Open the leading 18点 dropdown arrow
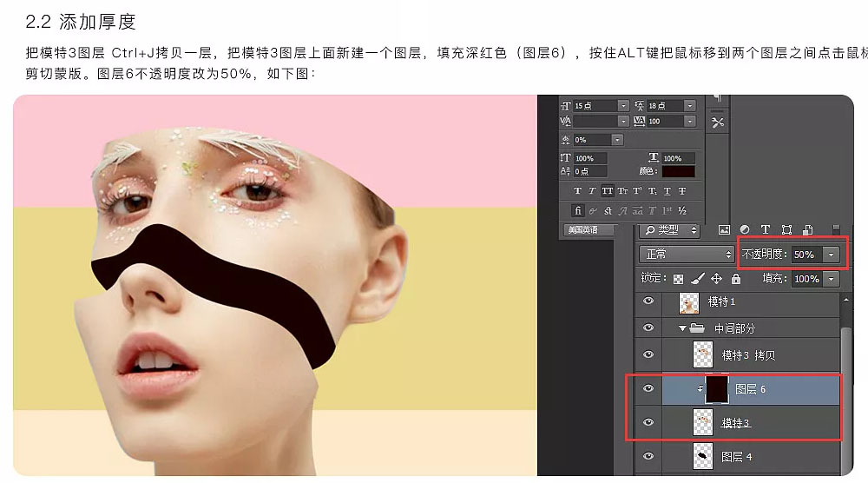The height and width of the screenshot is (483, 868). point(690,106)
